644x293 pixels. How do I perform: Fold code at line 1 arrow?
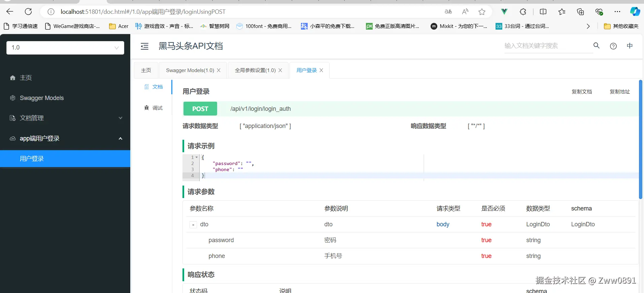[x=197, y=157]
